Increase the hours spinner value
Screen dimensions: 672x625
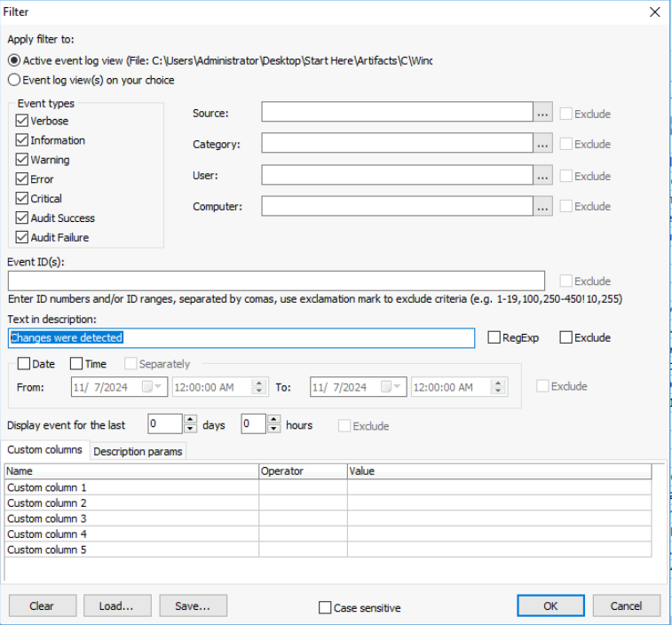[273, 419]
